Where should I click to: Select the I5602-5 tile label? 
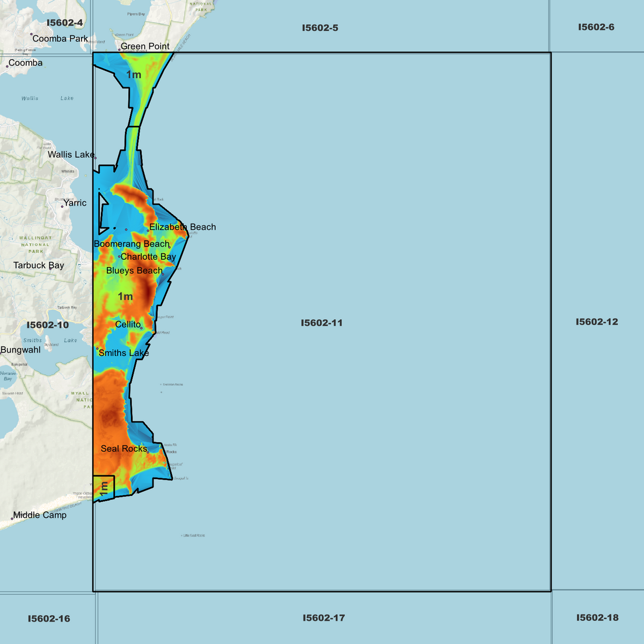(320, 28)
